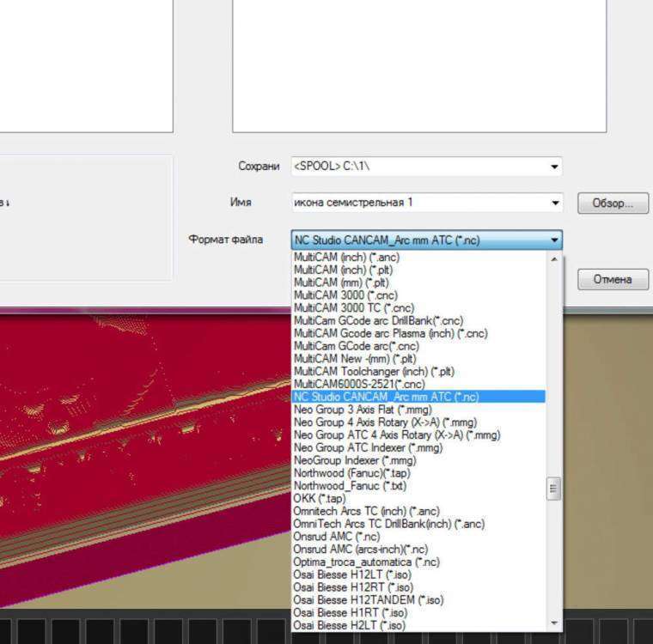Click the format list scrollbar thumb
653x644 pixels.
click(554, 489)
